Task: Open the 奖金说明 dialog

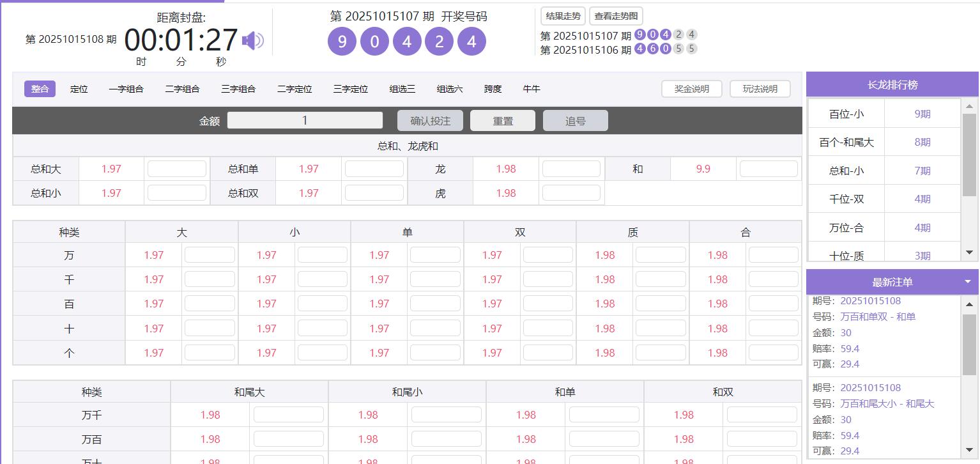Action: (x=691, y=89)
